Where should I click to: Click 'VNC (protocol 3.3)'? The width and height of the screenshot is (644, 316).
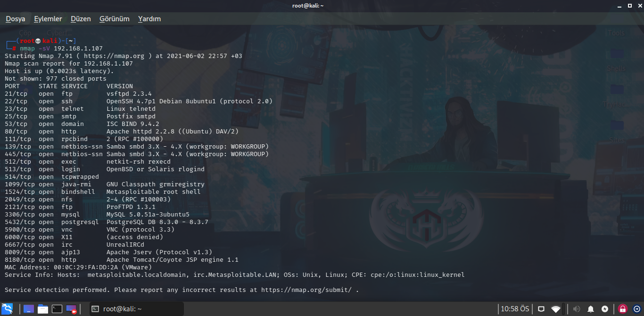pos(140,230)
